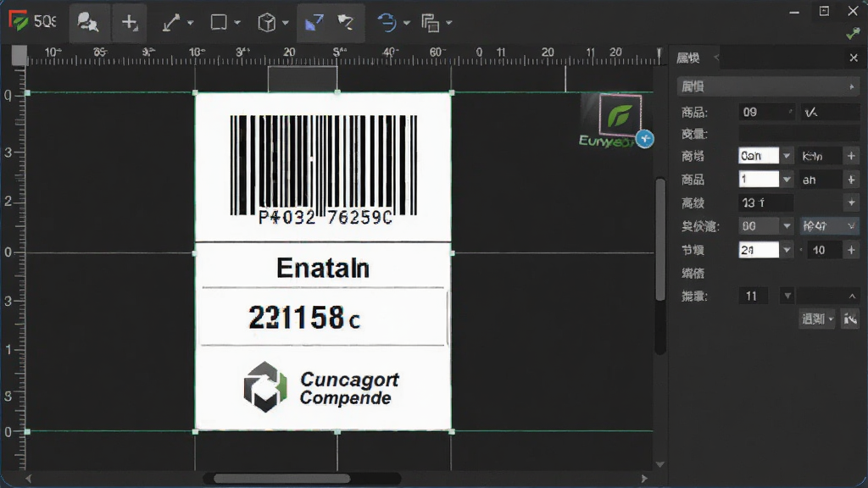Open dropdown arrow beside the 1 field
868x488 pixels.
click(x=787, y=180)
